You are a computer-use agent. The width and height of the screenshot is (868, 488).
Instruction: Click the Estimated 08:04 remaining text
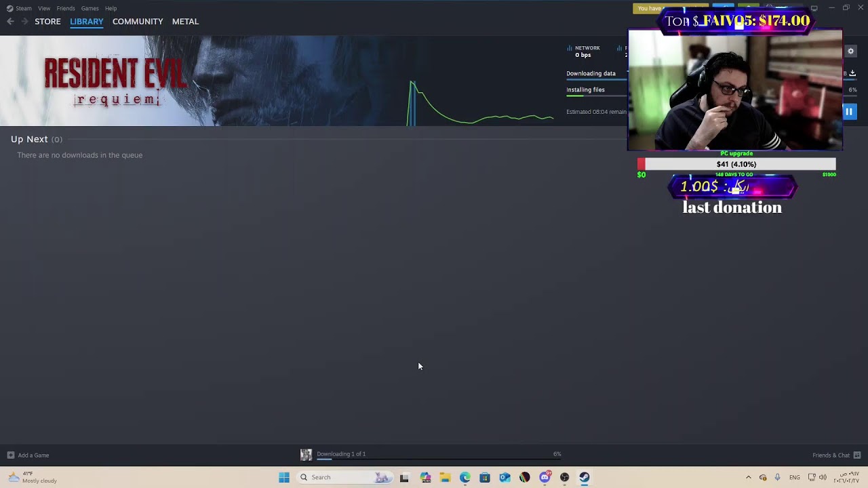(597, 112)
